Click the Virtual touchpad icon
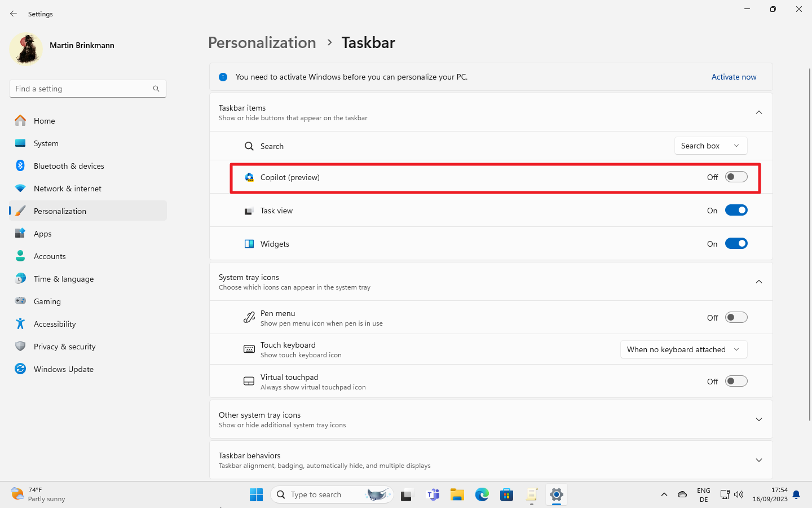Image resolution: width=812 pixels, height=508 pixels. pos(249,382)
